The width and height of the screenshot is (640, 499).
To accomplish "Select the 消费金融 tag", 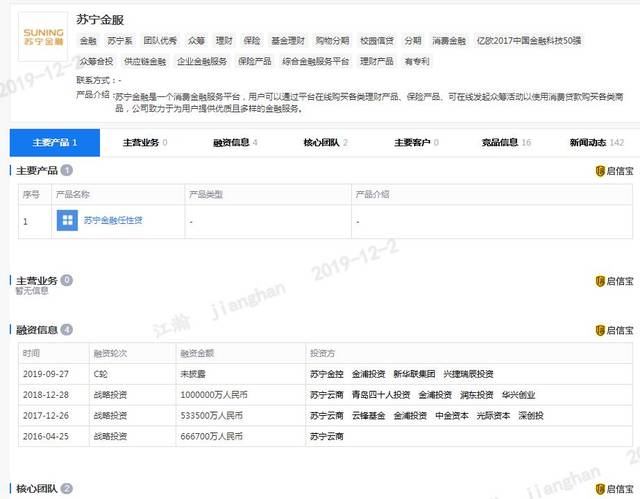I will click(x=449, y=41).
